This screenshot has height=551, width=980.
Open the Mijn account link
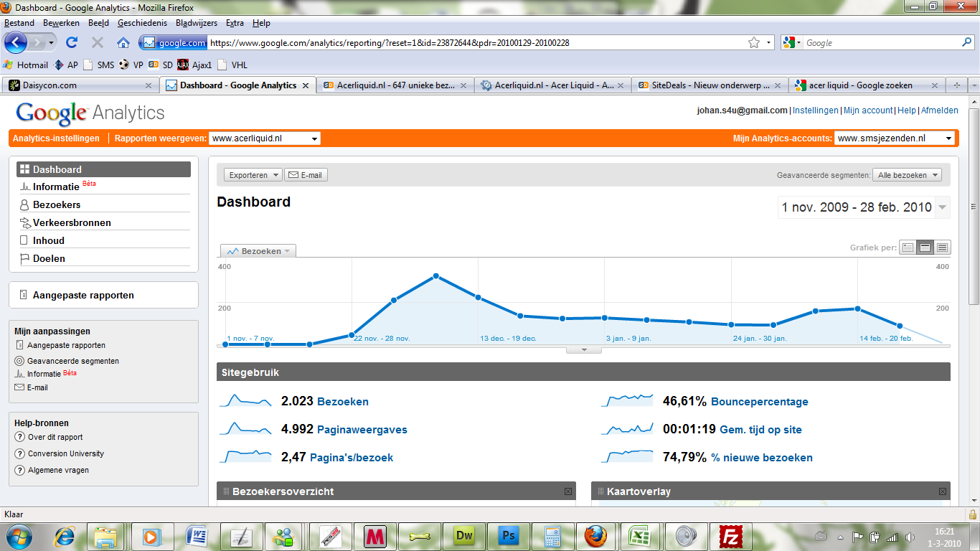tap(868, 110)
